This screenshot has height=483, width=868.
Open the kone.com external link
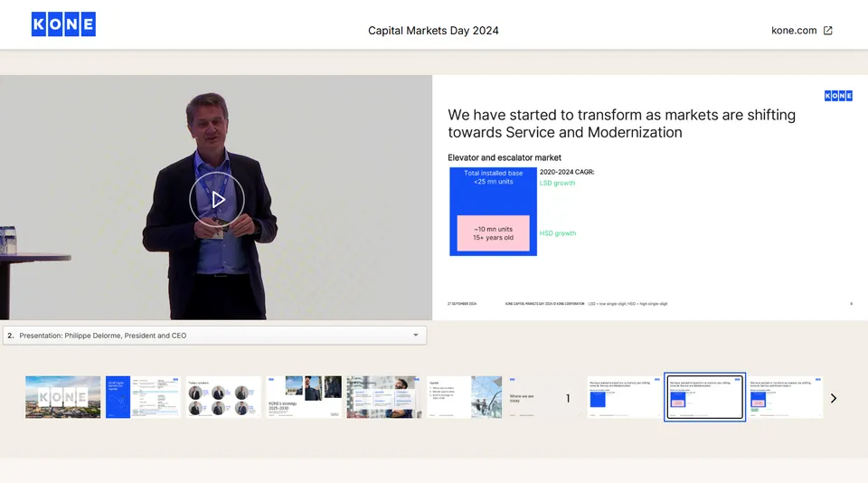point(794,30)
